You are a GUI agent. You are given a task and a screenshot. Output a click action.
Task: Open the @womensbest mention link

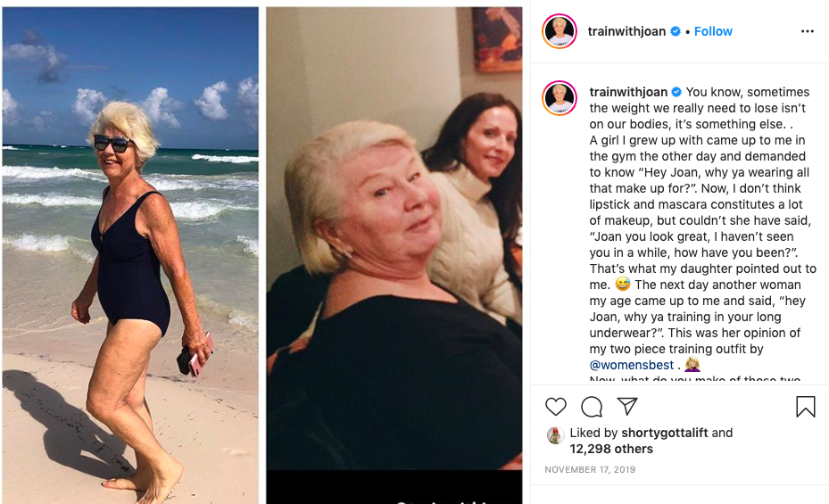click(632, 365)
